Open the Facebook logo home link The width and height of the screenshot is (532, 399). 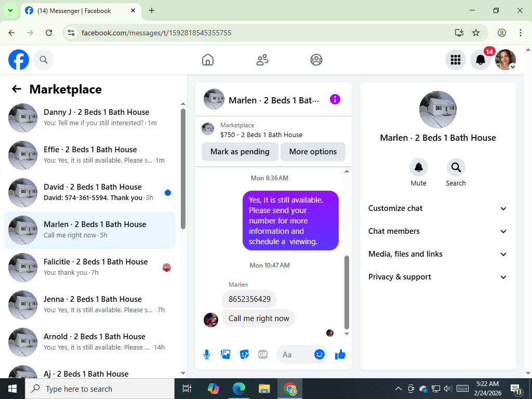[19, 60]
